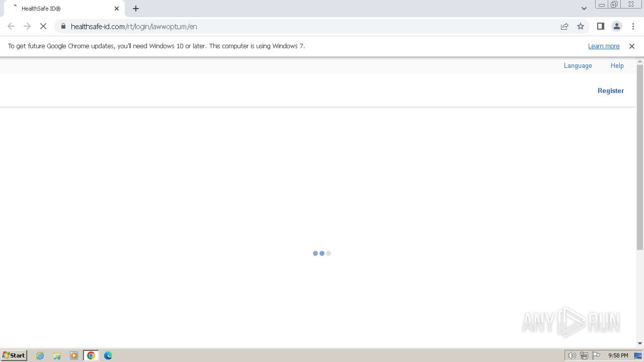
Task: Open the volume speaker tray icon
Action: point(572,355)
